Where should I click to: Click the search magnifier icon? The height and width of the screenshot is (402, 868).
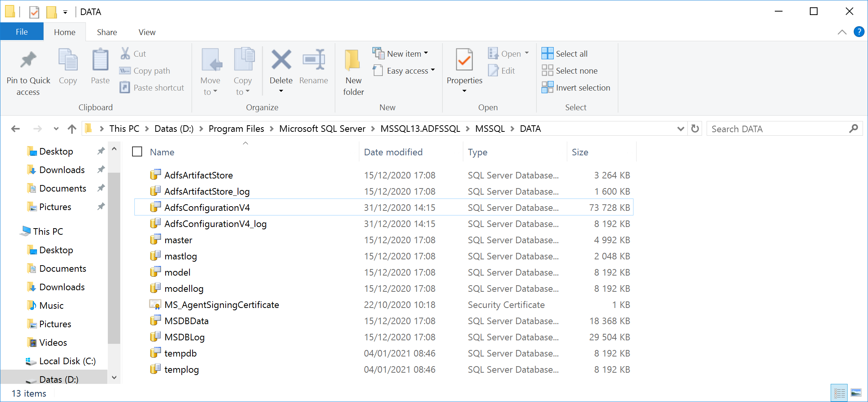(x=853, y=129)
